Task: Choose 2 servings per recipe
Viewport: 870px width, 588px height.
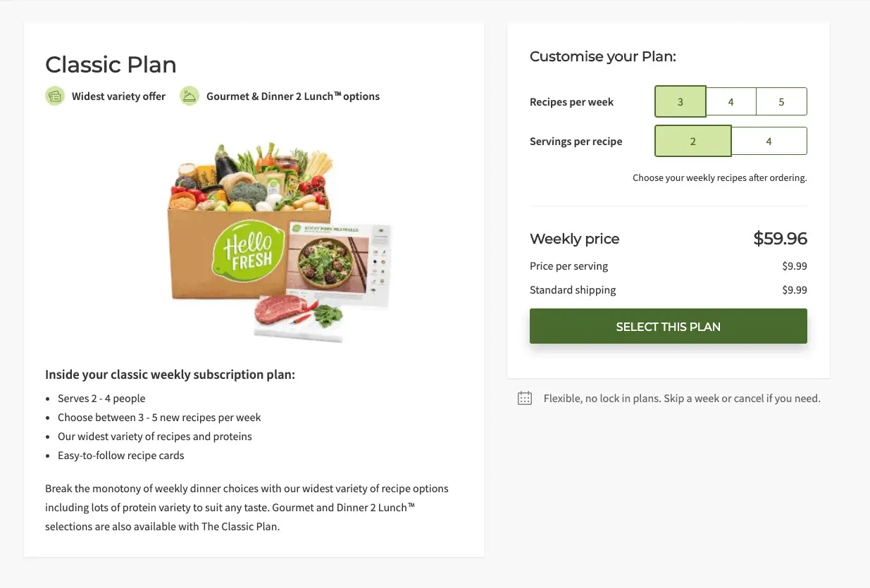Action: [692, 141]
